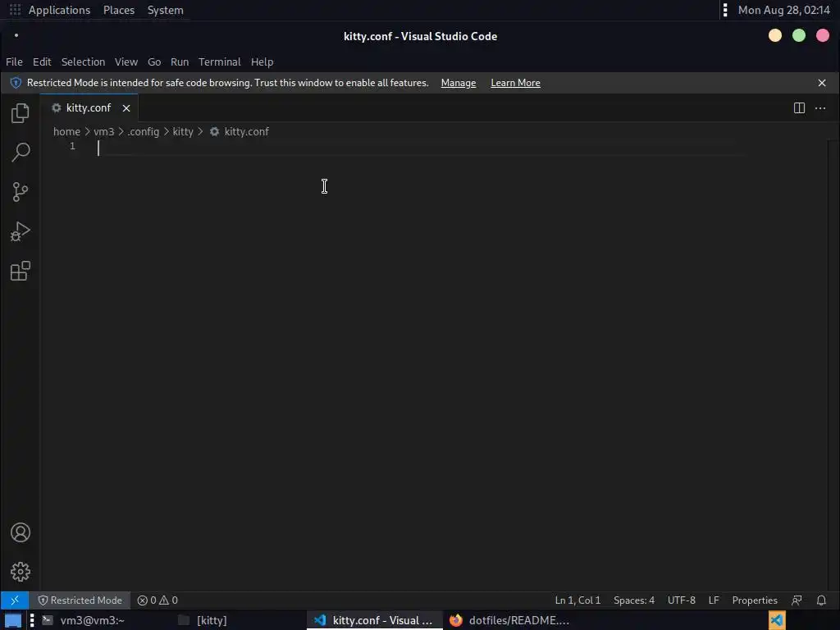Open the Source Control view
The height and width of the screenshot is (630, 840).
coord(21,192)
